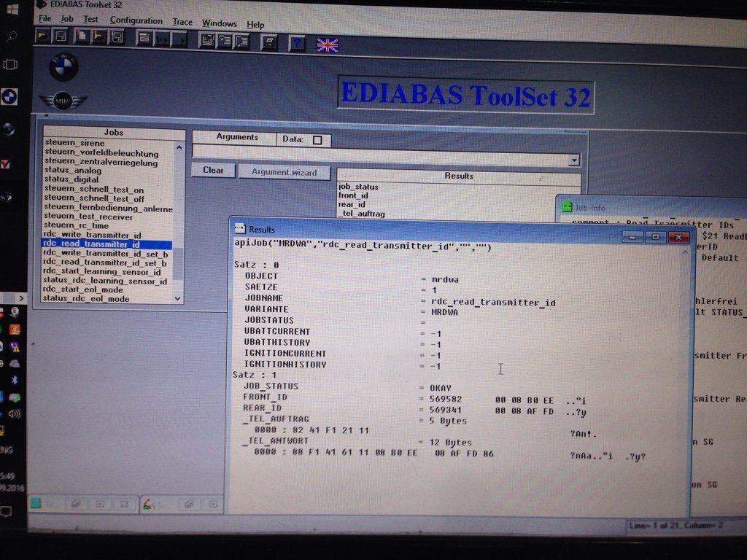Screen dimensions: 747x560
Task: Click the blank page new-file toolbar icon
Action: (x=82, y=36)
